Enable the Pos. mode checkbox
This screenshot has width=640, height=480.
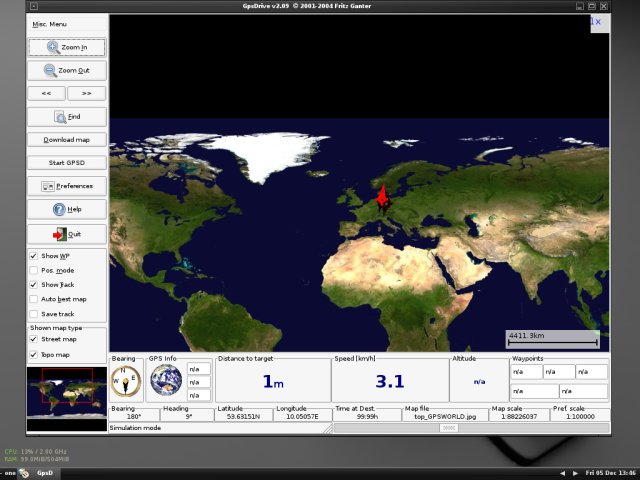click(x=34, y=270)
